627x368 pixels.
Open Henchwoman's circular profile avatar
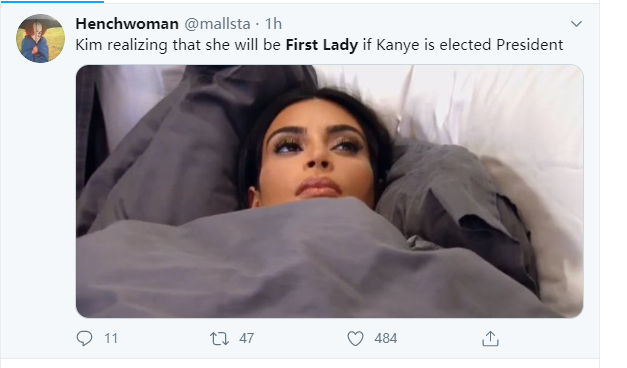point(40,38)
